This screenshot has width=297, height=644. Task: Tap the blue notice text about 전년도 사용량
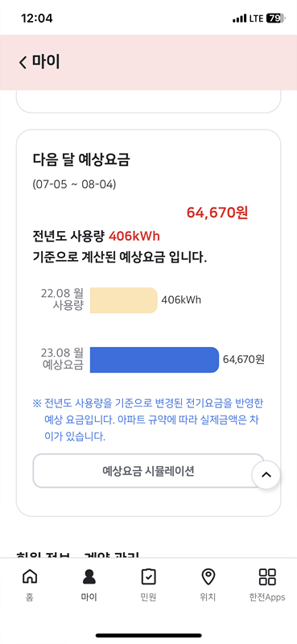point(148,419)
